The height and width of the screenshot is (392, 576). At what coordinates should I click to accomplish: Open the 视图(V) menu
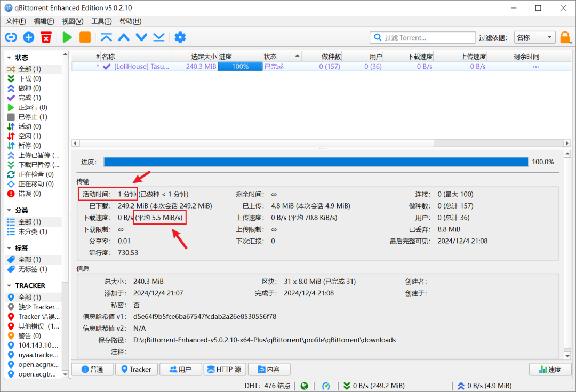point(73,21)
